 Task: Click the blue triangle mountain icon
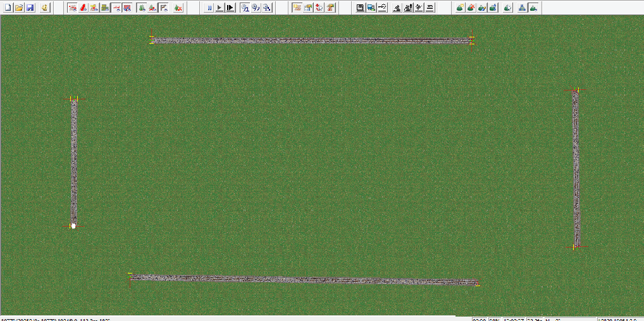(523, 8)
